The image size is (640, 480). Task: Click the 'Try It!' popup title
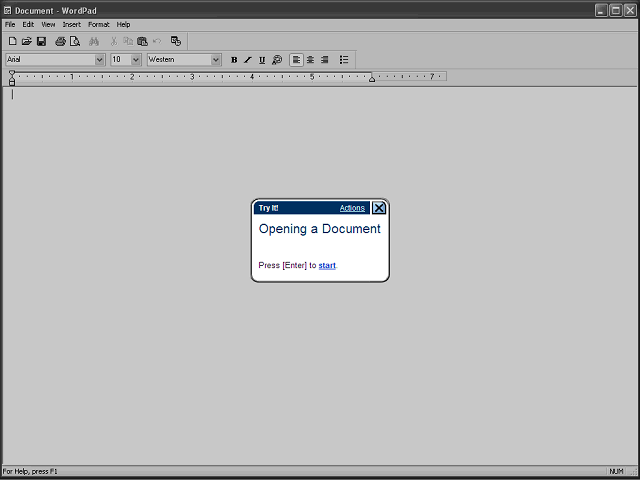coord(268,208)
